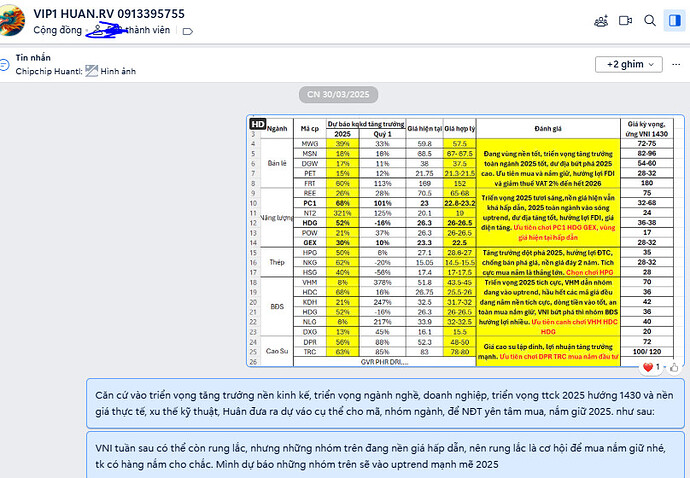Open the pinned 'Tin nhắn' heading
Image resolution: width=690 pixels, height=478 pixels.
[x=33, y=58]
